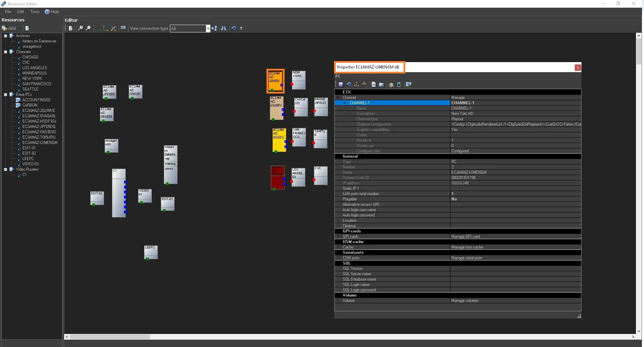Viewport: 644px width, 347px height.
Task: Toggle the checkmark beside SEATTLE channel
Action: [19, 90]
